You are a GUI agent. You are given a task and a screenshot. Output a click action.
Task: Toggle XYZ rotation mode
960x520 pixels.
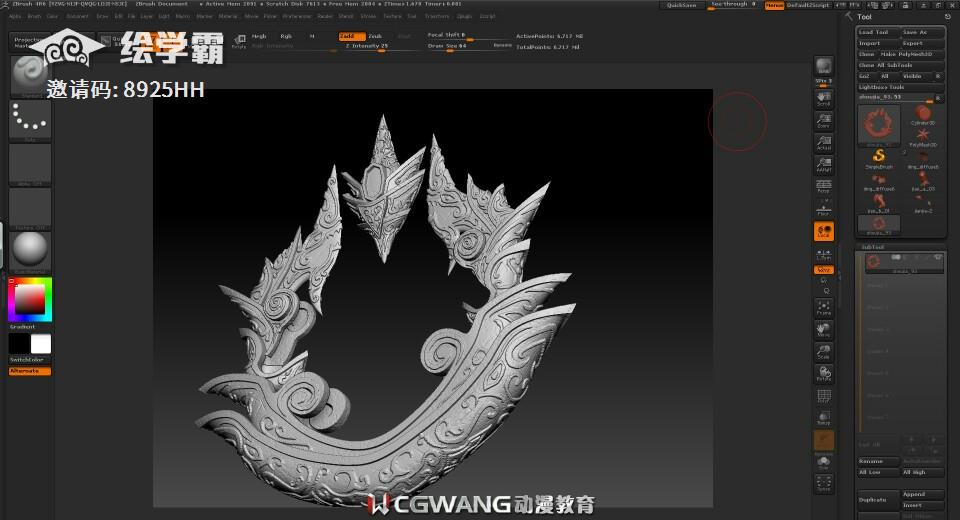pos(823,270)
